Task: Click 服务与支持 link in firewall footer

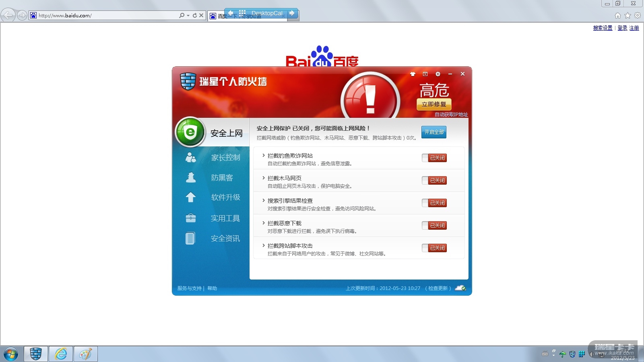Action: click(189, 288)
